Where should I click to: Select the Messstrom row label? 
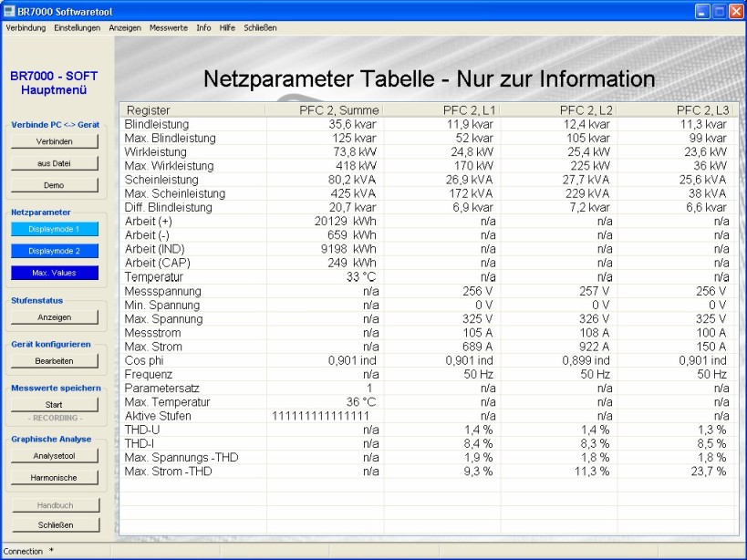coord(152,332)
